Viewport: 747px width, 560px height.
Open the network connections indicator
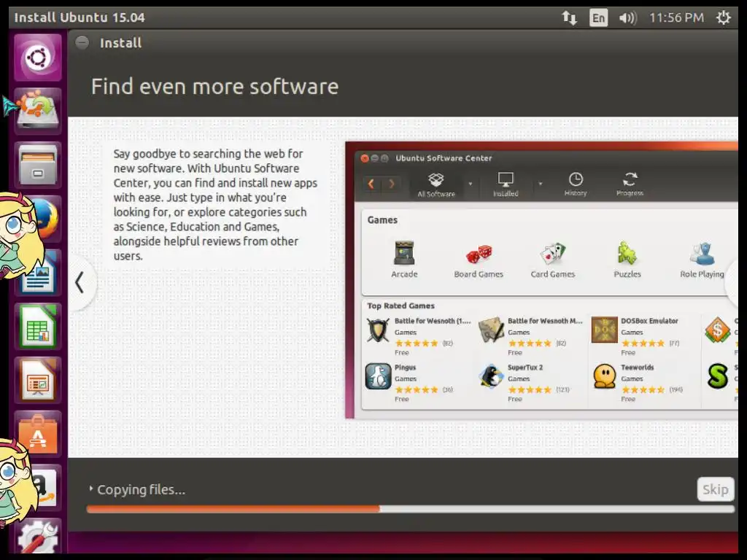(x=569, y=18)
